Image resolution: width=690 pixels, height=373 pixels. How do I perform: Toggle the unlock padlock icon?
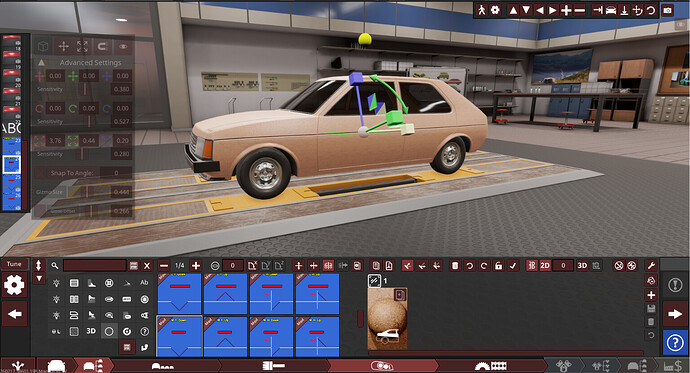click(498, 266)
